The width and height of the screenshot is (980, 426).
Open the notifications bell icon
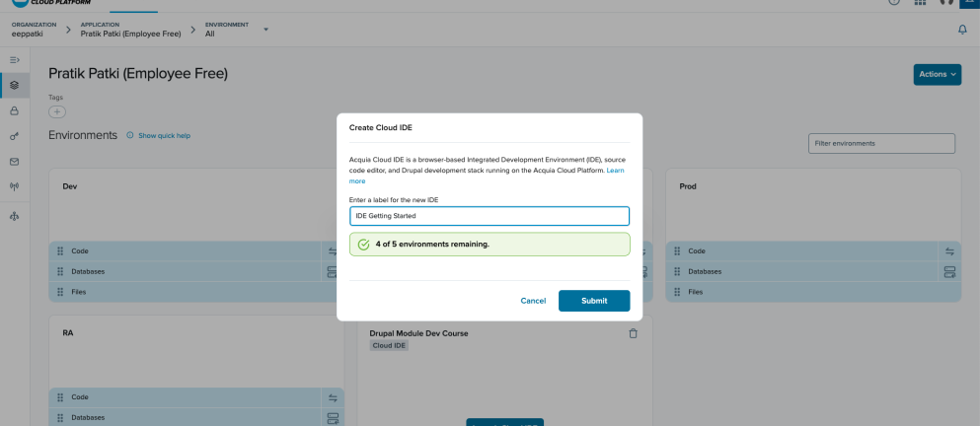(962, 30)
